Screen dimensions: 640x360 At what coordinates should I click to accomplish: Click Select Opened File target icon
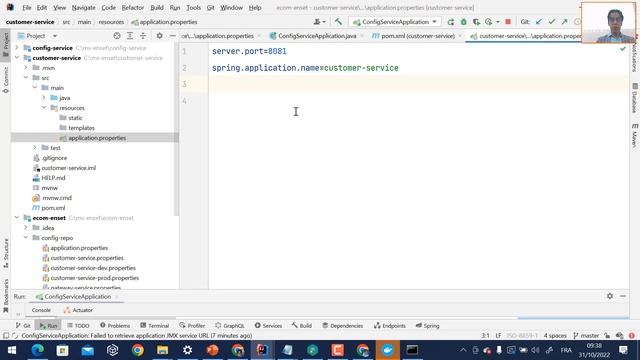[117, 36]
